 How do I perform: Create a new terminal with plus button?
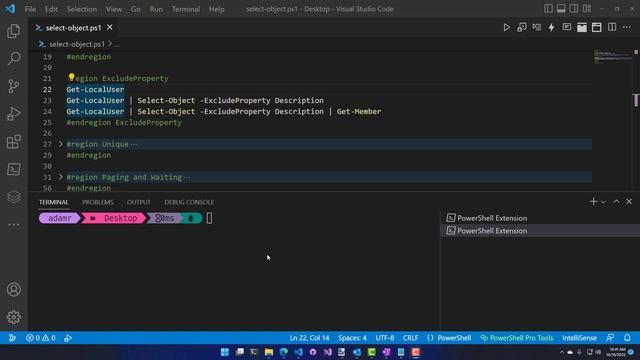(593, 202)
